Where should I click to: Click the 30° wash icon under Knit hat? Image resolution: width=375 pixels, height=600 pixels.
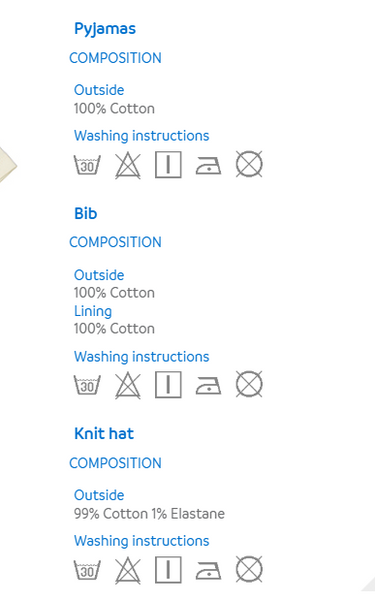point(87,570)
